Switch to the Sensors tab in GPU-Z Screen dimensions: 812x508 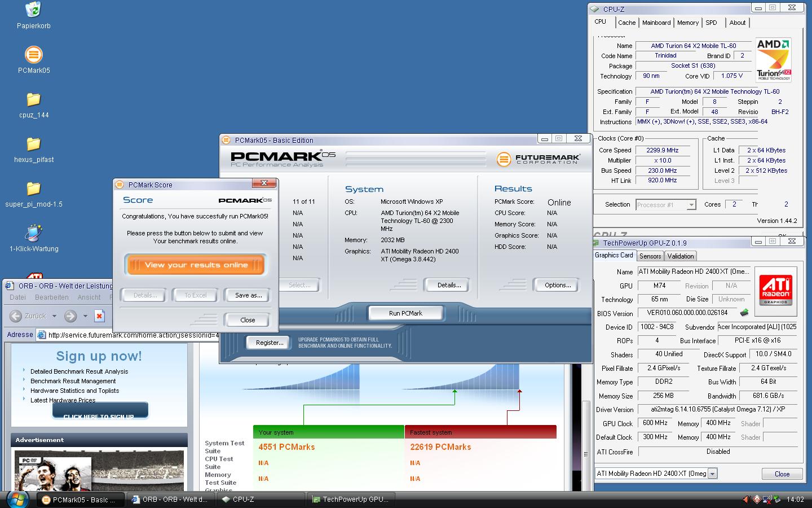tap(650, 256)
